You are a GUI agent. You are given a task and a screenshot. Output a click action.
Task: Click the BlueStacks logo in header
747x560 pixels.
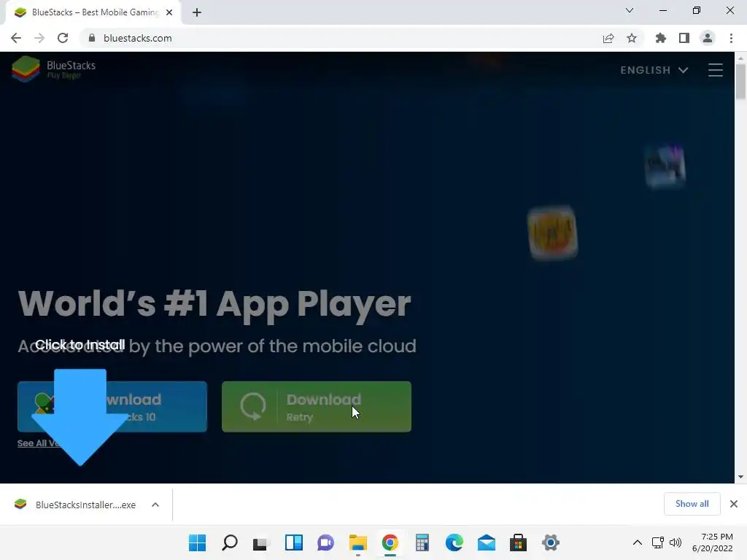53,69
